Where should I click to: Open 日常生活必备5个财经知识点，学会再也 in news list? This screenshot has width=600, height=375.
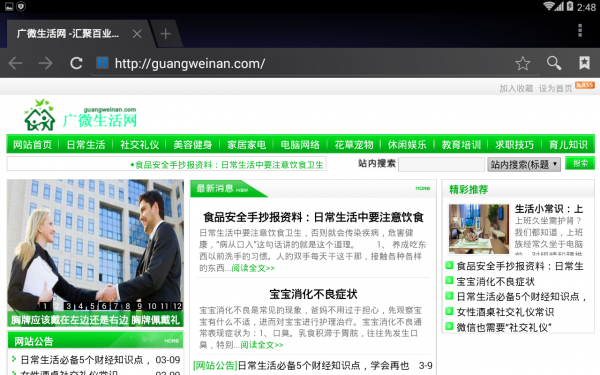pos(323,365)
